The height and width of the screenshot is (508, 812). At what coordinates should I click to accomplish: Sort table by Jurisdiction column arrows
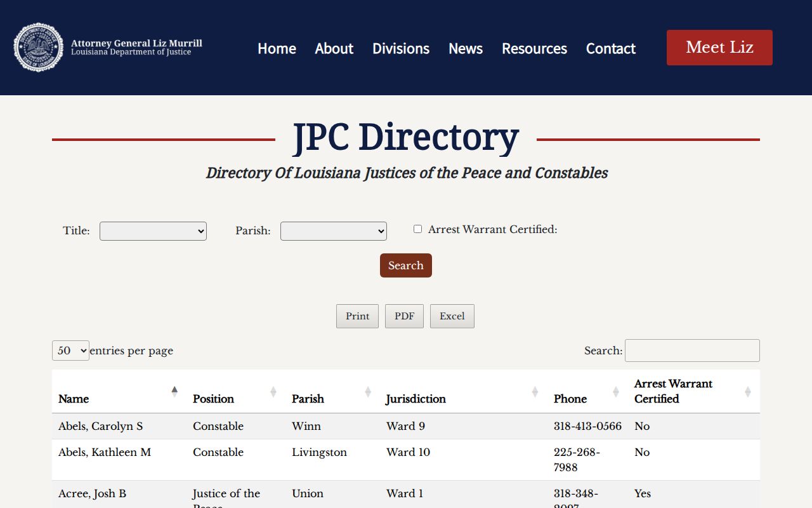(x=535, y=392)
